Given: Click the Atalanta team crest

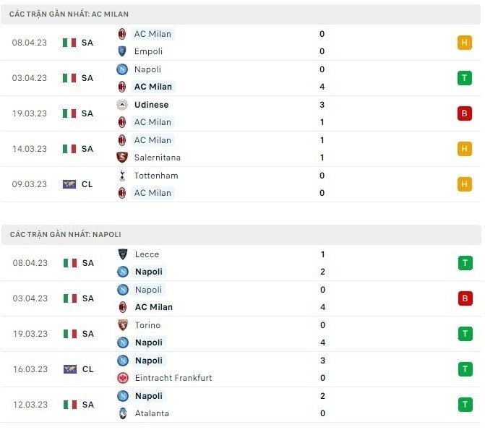Looking at the screenshot, I should (x=122, y=413).
